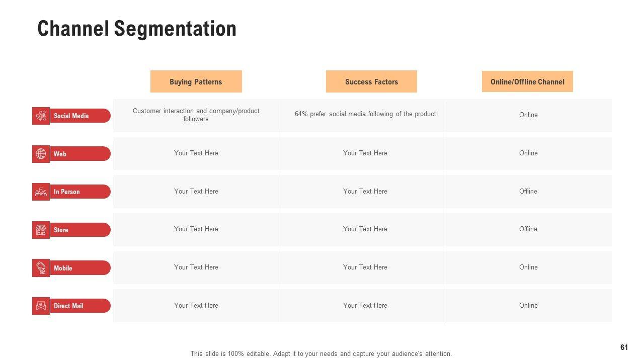Click the Direct Mail envelope icon
This screenshot has width=644, height=362.
pos(41,306)
